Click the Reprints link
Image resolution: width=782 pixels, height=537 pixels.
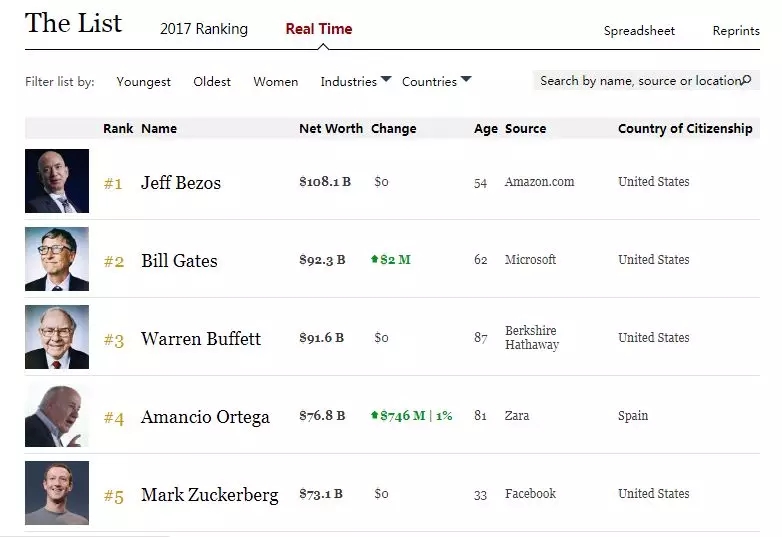[736, 31]
